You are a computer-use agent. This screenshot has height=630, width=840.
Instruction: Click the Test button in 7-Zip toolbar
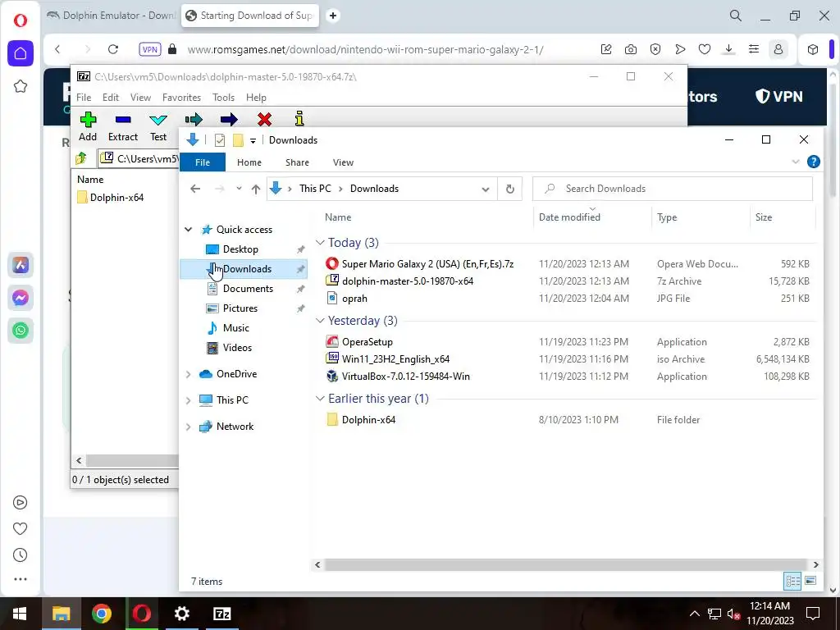point(158,127)
